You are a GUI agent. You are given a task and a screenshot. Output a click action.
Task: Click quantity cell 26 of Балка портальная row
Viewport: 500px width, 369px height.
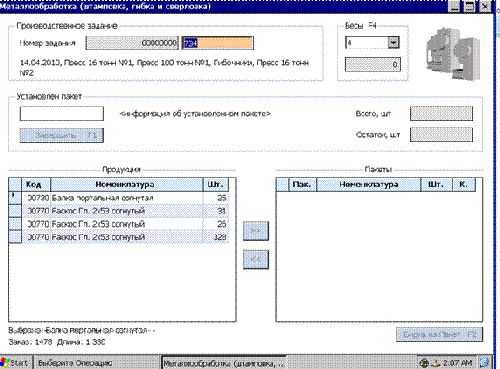[216, 198]
